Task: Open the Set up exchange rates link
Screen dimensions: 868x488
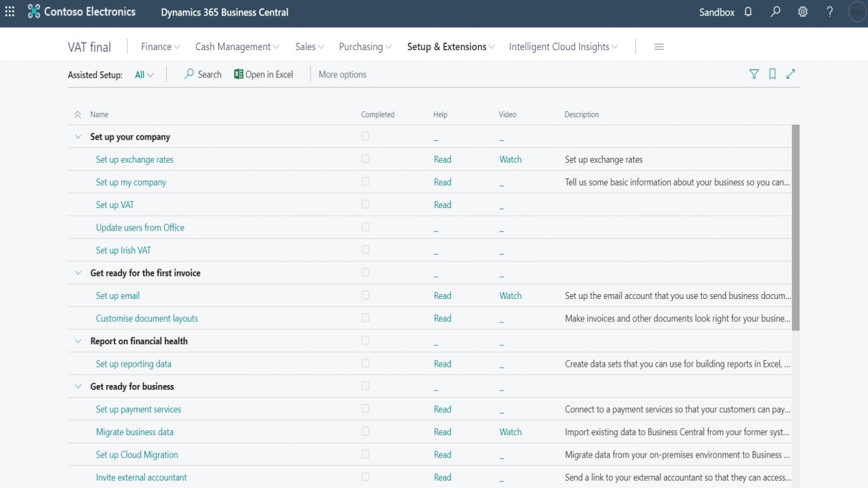Action: pos(135,159)
